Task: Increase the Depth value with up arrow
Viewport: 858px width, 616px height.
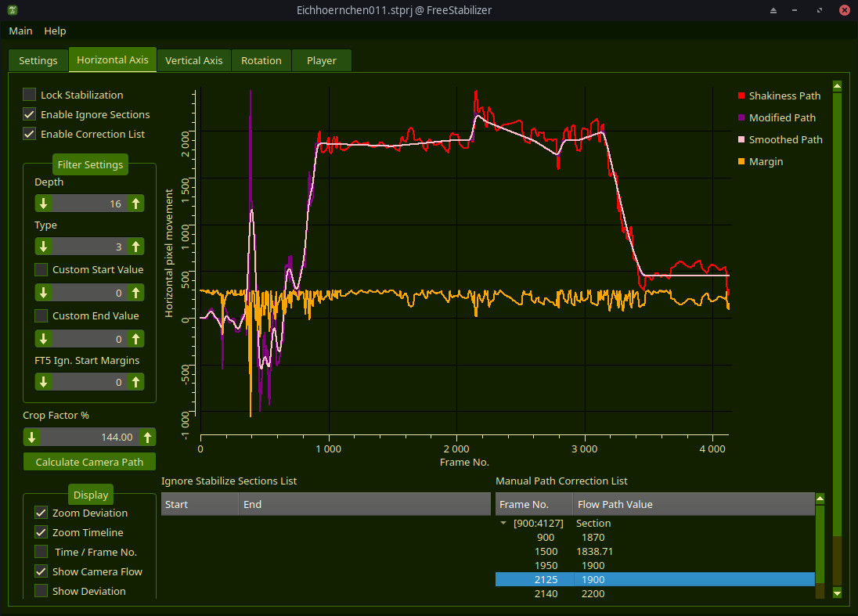Action: [136, 204]
